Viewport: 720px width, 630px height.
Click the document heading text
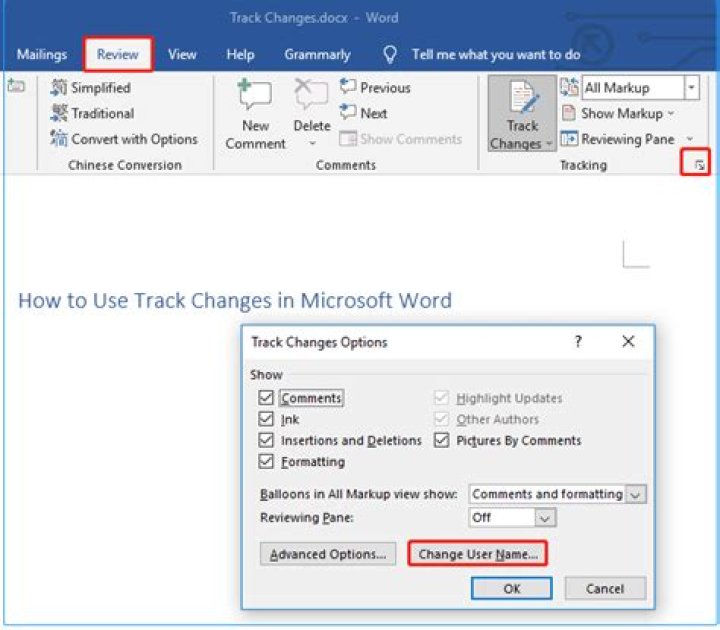pos(235,300)
